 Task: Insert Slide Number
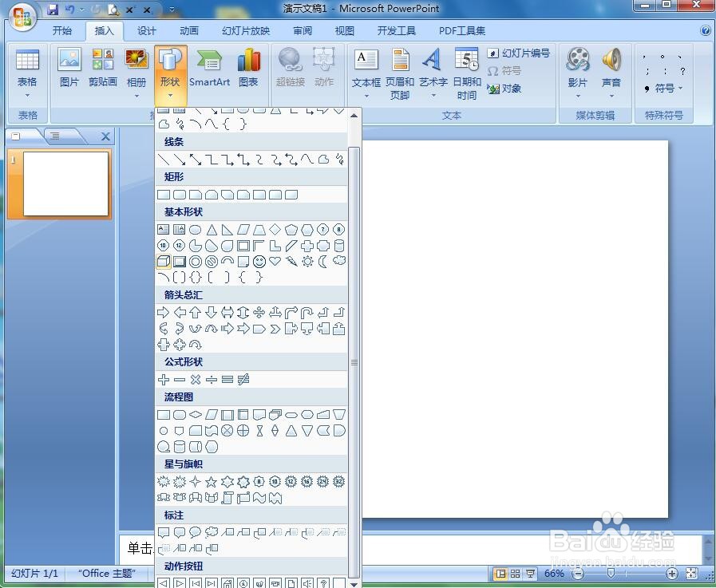(519, 53)
